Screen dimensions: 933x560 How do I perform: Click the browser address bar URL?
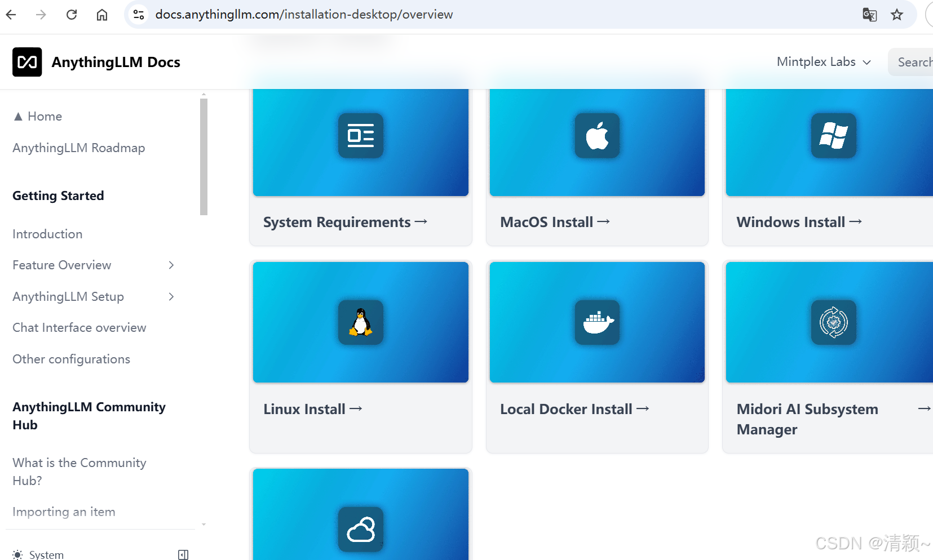[304, 15]
